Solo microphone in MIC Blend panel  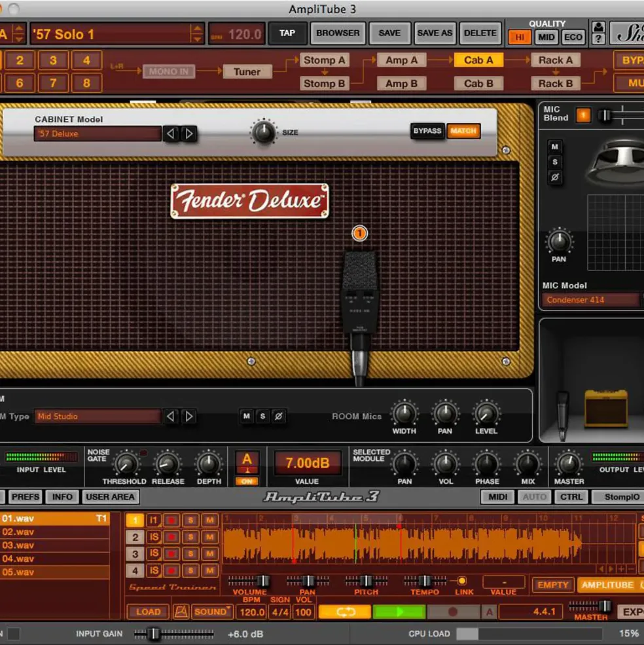(555, 162)
